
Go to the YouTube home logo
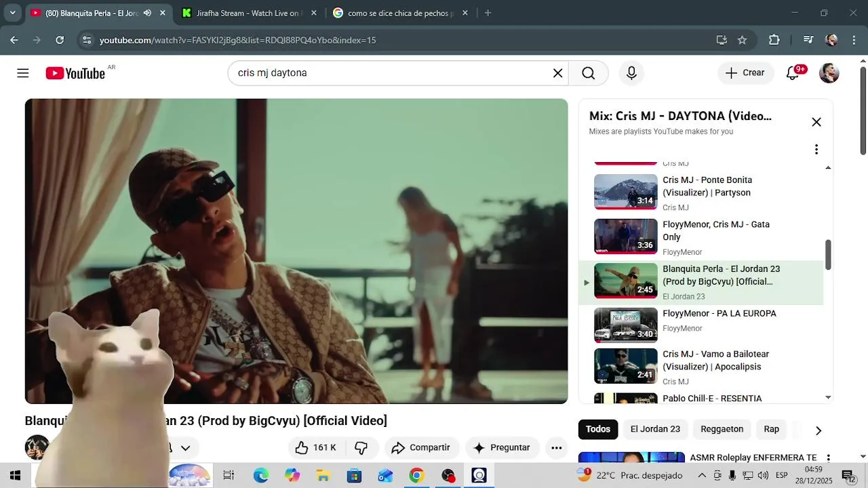(75, 73)
